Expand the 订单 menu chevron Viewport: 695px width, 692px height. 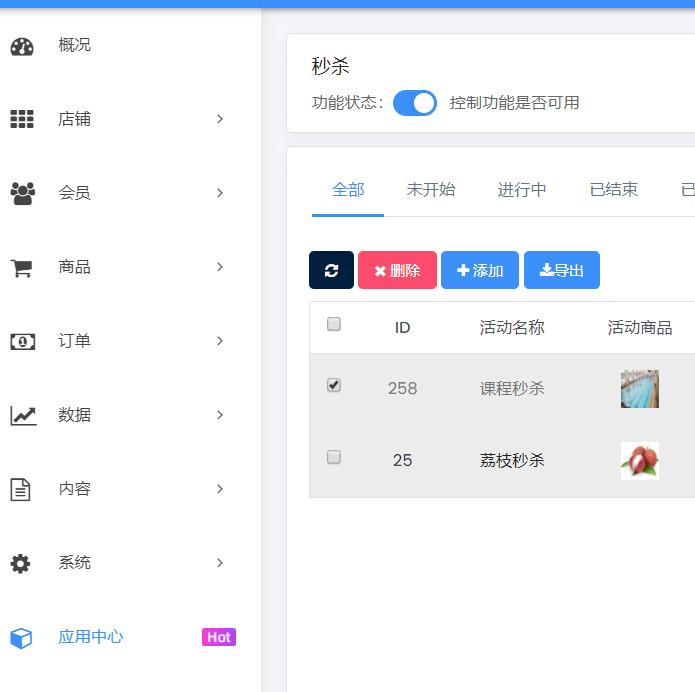pyautogui.click(x=220, y=341)
